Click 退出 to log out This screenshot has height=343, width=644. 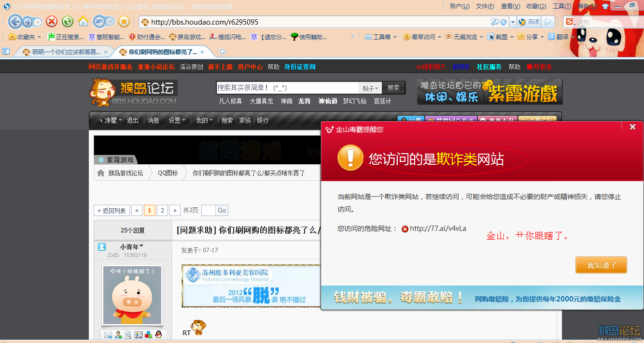coord(133,120)
